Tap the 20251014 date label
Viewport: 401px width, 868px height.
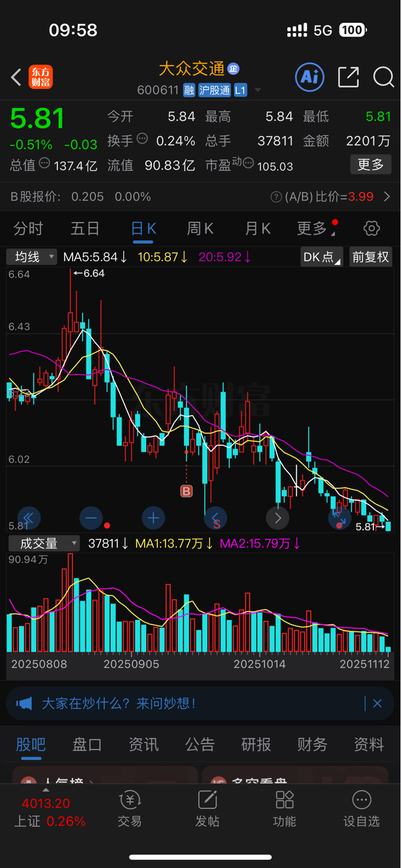click(x=260, y=664)
